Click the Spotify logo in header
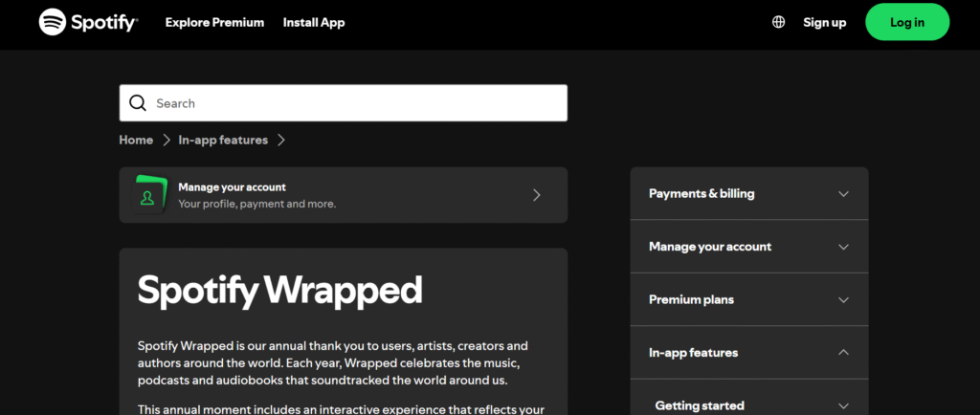This screenshot has width=980, height=415. (x=88, y=22)
